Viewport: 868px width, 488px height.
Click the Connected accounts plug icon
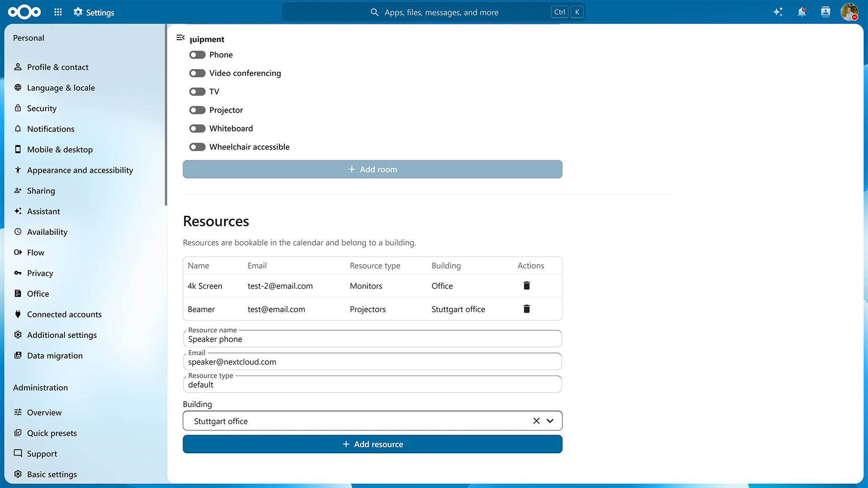pyautogui.click(x=18, y=314)
